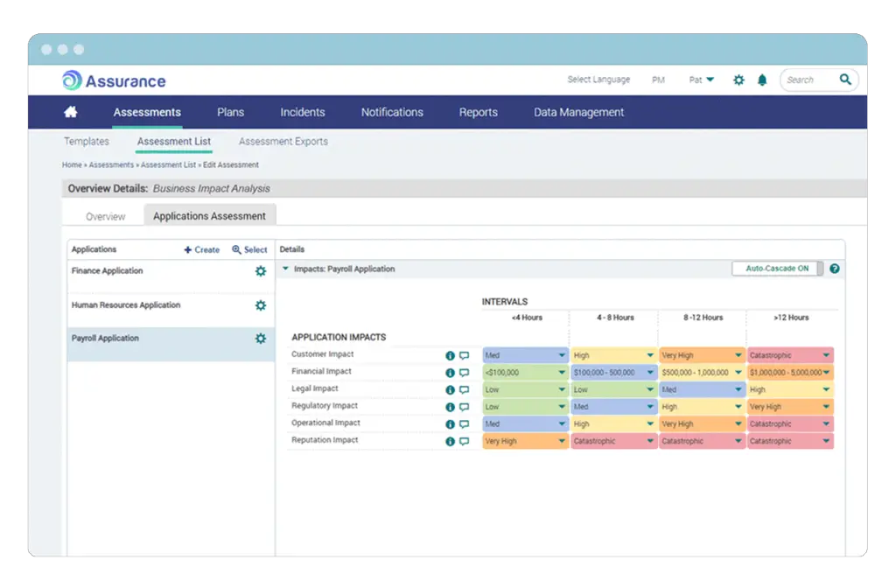Click PM label in header
896x588 pixels.
tap(658, 80)
